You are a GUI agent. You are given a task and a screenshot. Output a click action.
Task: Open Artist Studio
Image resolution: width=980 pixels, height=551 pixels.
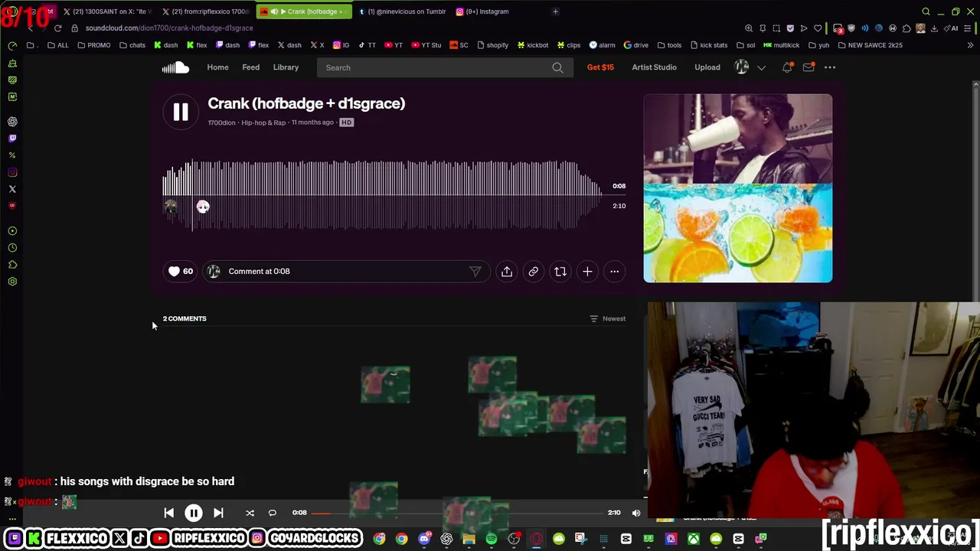click(655, 67)
